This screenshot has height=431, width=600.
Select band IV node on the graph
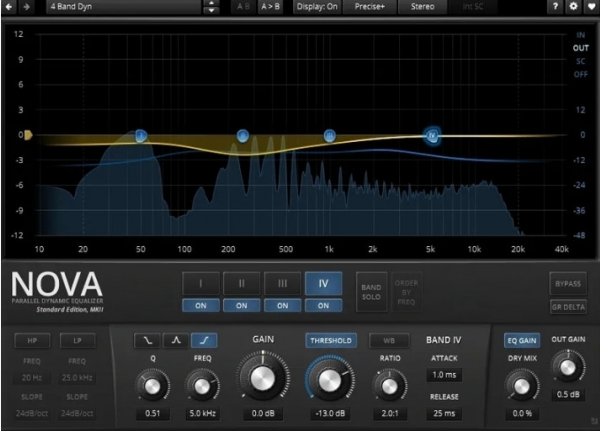click(432, 135)
